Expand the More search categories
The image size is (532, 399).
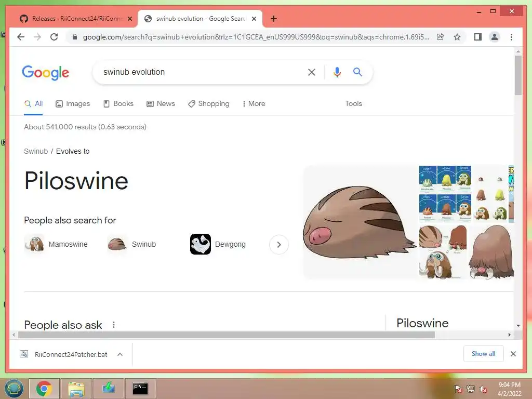254,104
